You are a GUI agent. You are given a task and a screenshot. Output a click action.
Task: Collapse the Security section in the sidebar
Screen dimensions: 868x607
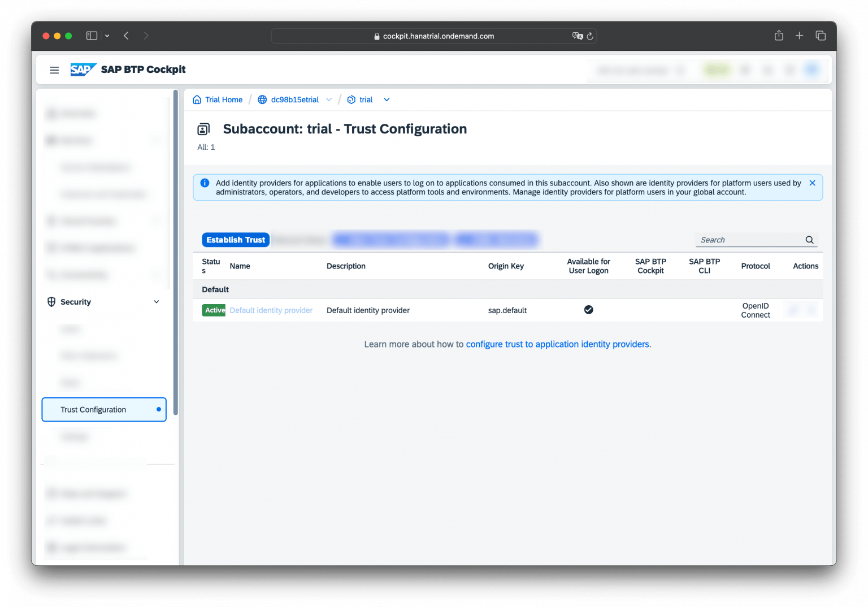(x=156, y=301)
